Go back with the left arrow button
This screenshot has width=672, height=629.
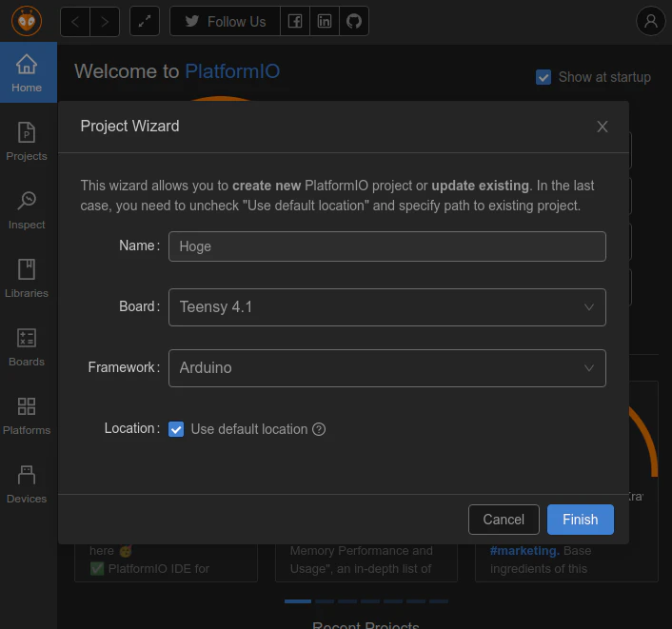coord(75,22)
